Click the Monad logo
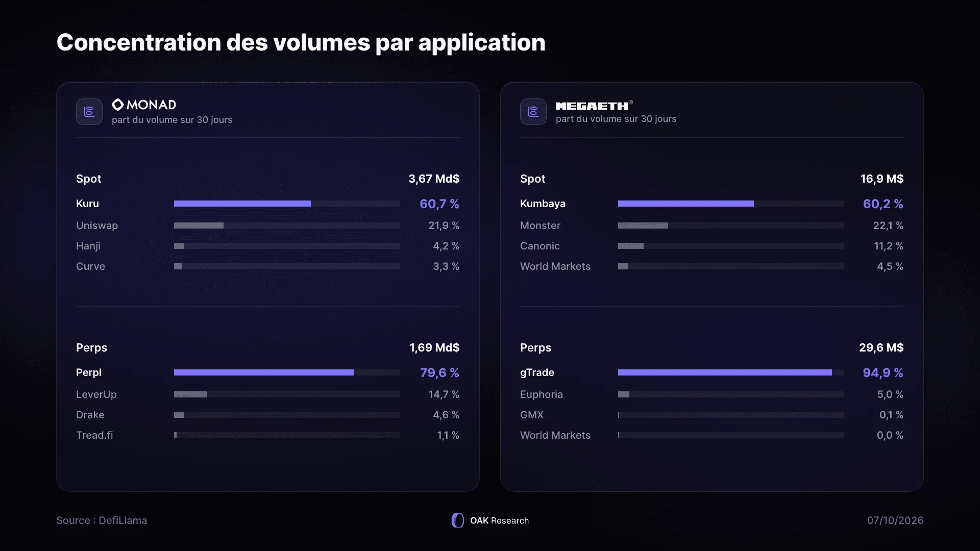 144,105
